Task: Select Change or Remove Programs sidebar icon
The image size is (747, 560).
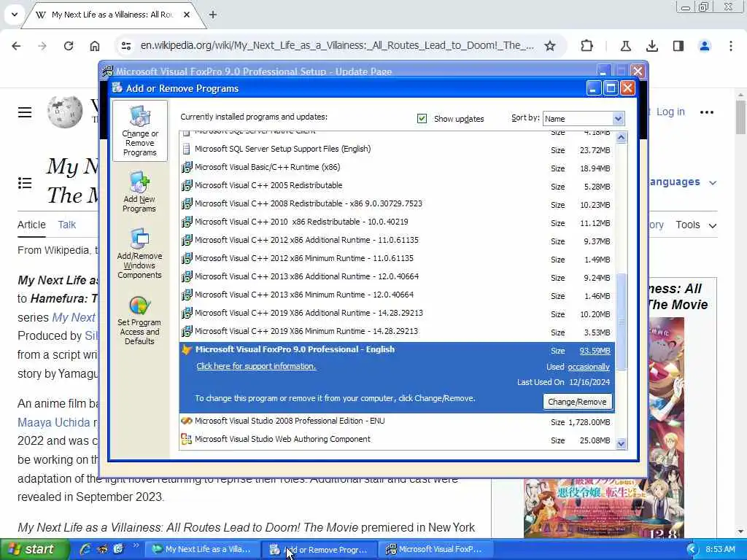Action: pyautogui.click(x=139, y=131)
